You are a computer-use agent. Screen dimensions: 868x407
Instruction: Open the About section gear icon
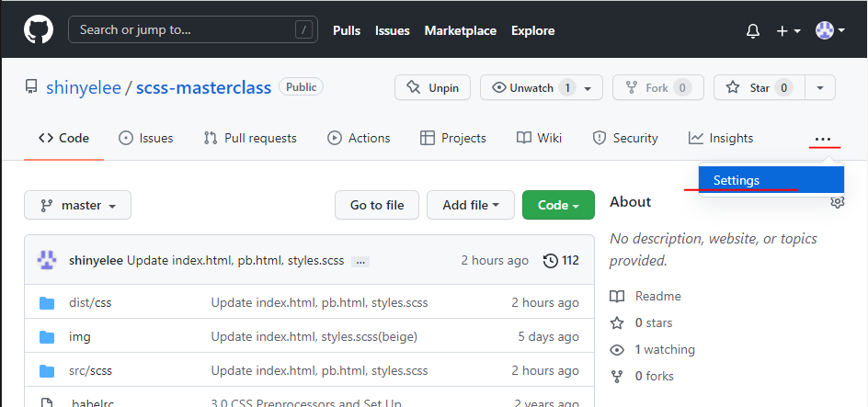(x=838, y=202)
